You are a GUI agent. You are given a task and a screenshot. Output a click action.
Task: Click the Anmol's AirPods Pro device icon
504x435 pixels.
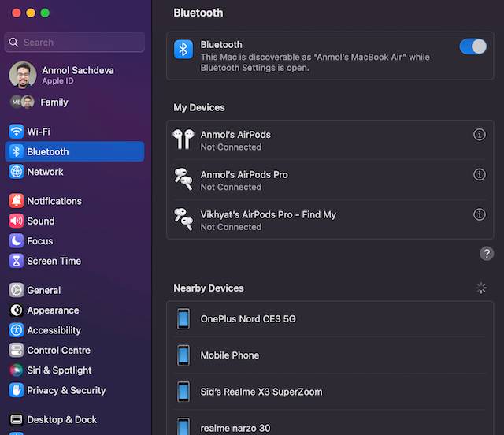[x=183, y=179]
